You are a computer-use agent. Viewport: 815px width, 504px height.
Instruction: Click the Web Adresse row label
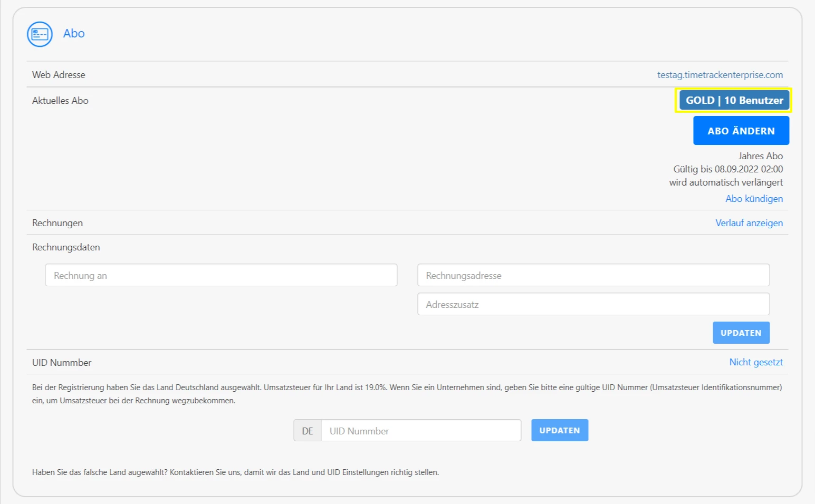click(x=59, y=75)
